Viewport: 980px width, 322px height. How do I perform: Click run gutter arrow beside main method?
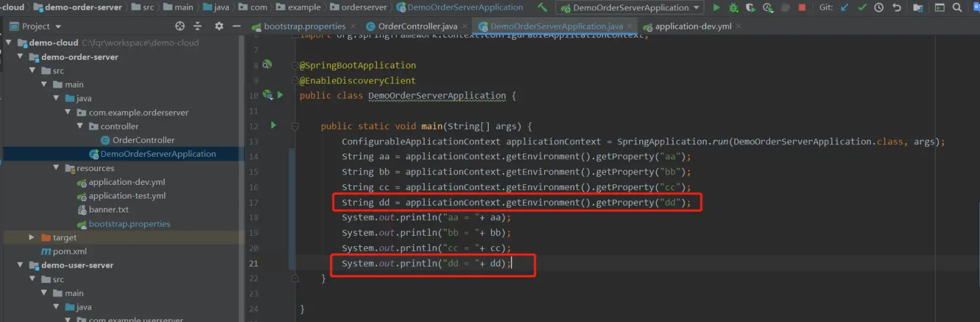tap(274, 125)
